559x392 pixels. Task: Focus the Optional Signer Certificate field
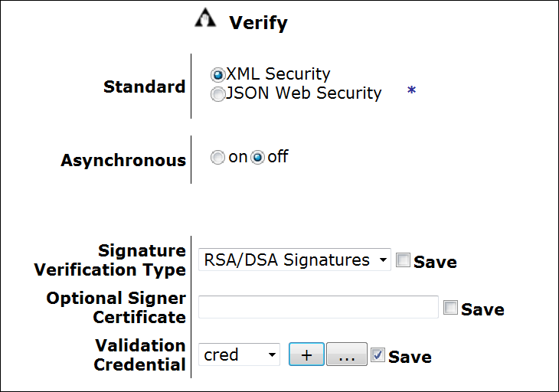tap(319, 307)
